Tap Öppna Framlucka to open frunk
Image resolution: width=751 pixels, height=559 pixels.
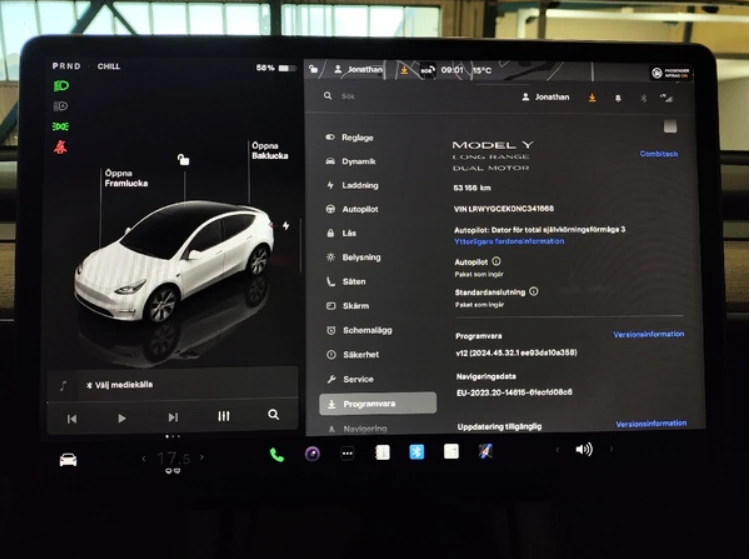tap(126, 178)
